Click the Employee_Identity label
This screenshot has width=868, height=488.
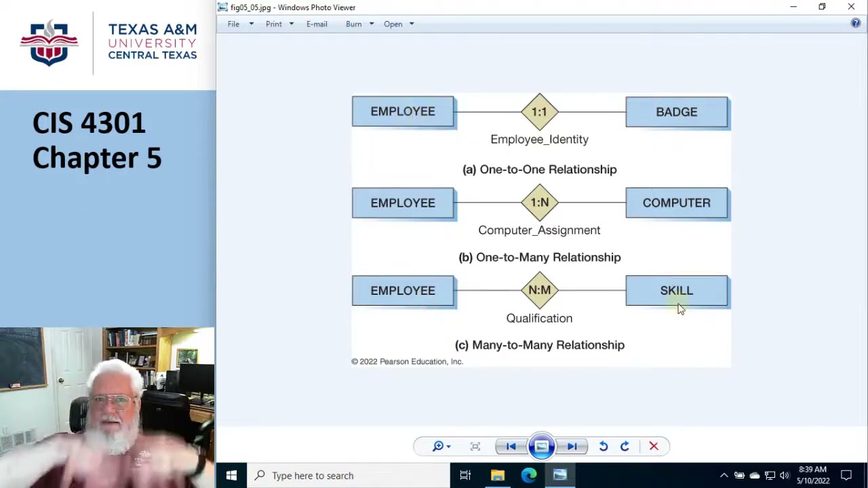540,139
